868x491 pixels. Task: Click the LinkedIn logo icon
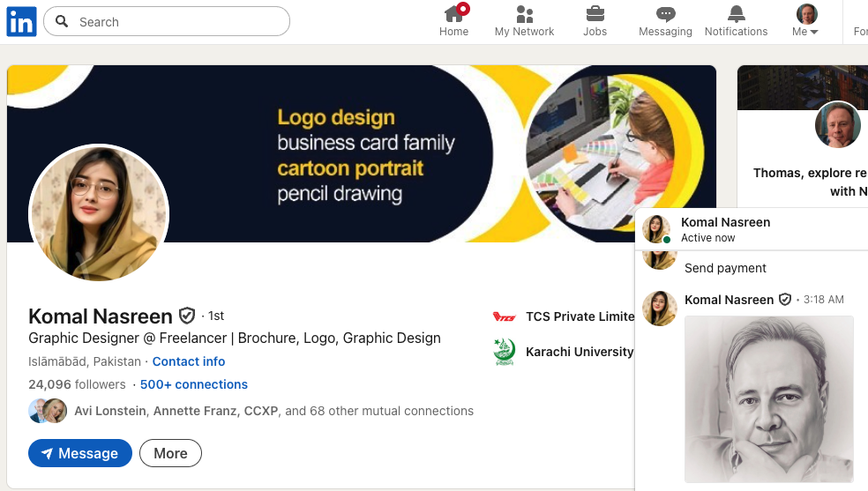(21, 22)
